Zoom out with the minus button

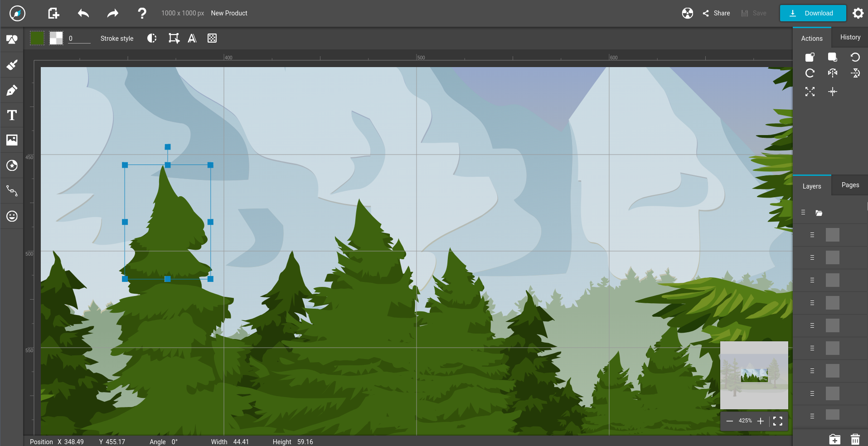(x=729, y=421)
